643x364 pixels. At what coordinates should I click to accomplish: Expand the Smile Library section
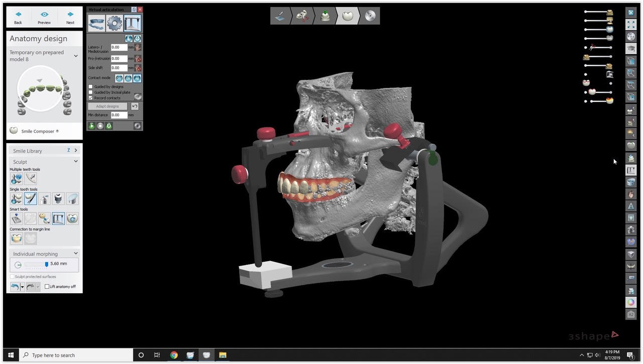pos(76,151)
